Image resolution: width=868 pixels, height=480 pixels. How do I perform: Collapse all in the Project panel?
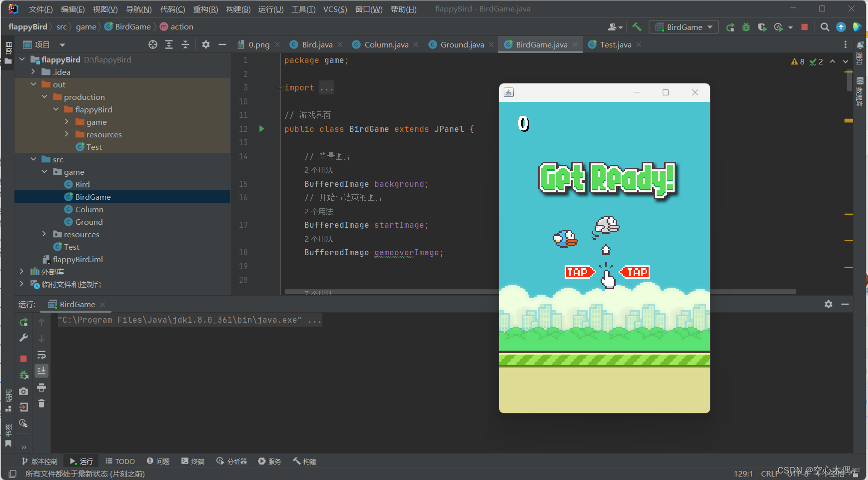pyautogui.click(x=185, y=44)
